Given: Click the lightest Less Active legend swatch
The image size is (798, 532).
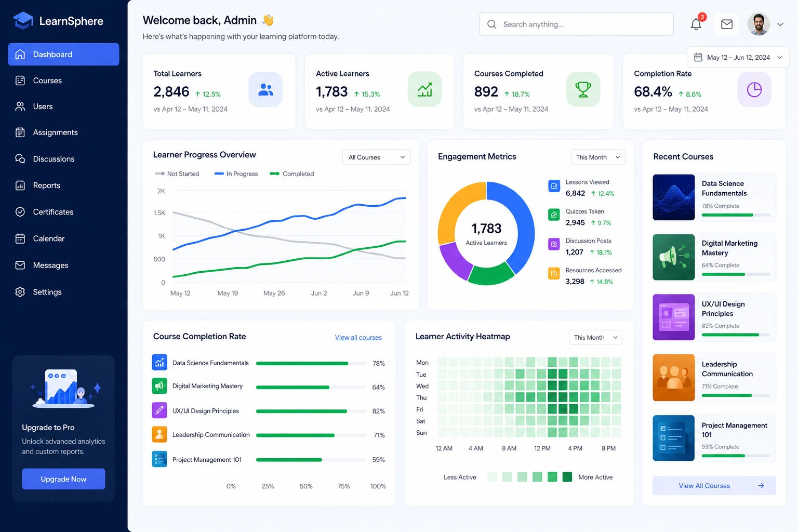Looking at the screenshot, I should click(492, 477).
